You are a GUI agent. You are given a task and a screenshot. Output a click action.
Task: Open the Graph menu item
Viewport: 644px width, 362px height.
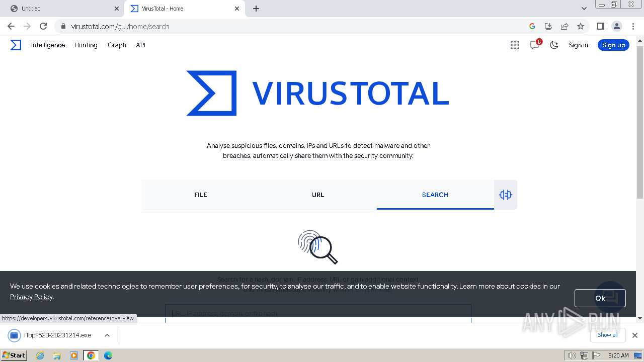coord(117,45)
